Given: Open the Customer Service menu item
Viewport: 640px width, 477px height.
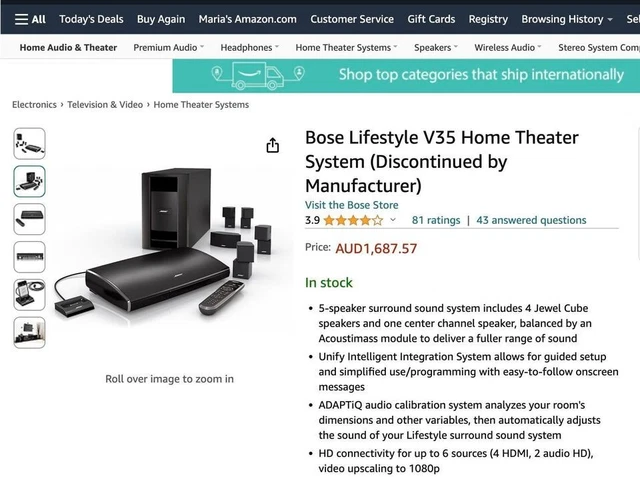Looking at the screenshot, I should [352, 19].
